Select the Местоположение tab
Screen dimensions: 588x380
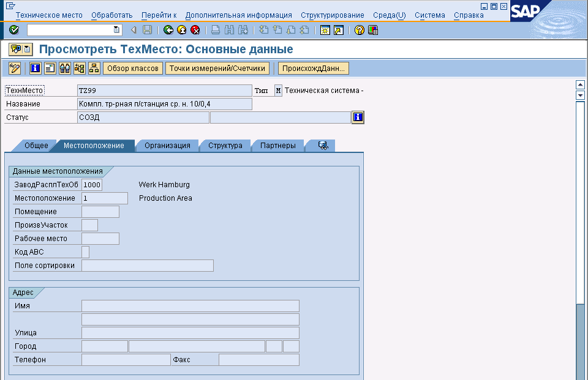pos(94,146)
